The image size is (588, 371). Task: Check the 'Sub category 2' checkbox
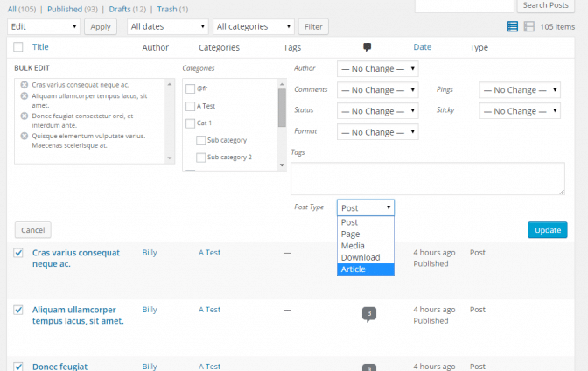(201, 157)
